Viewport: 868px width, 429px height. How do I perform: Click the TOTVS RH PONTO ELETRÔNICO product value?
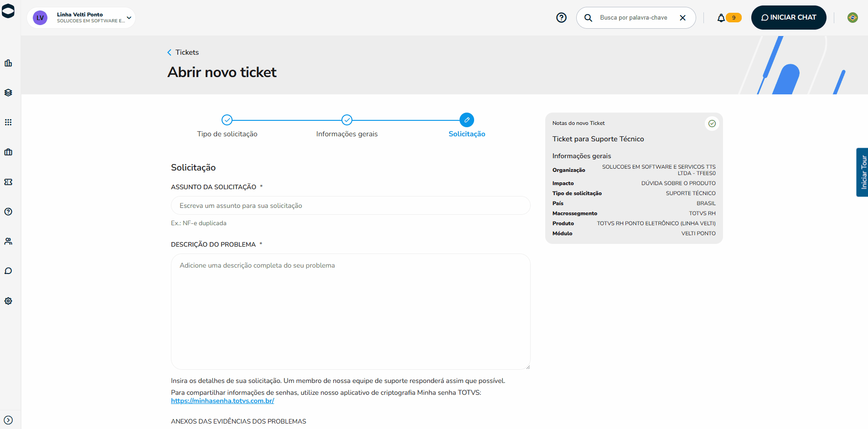tap(656, 223)
